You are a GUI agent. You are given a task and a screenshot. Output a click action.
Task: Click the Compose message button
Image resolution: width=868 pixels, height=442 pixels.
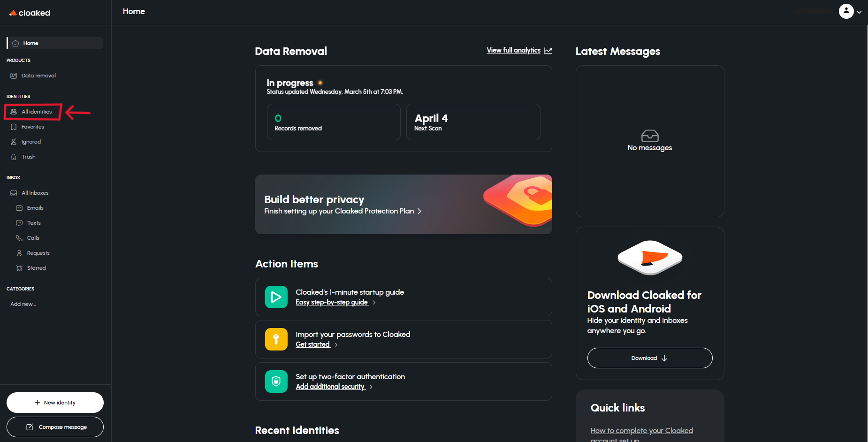(x=55, y=427)
